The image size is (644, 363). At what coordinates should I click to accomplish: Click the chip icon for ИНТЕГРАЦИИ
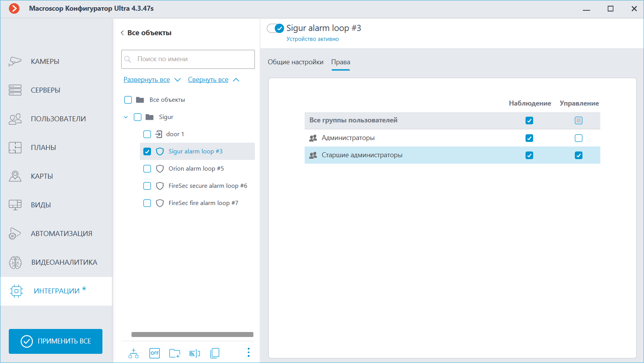tap(16, 291)
